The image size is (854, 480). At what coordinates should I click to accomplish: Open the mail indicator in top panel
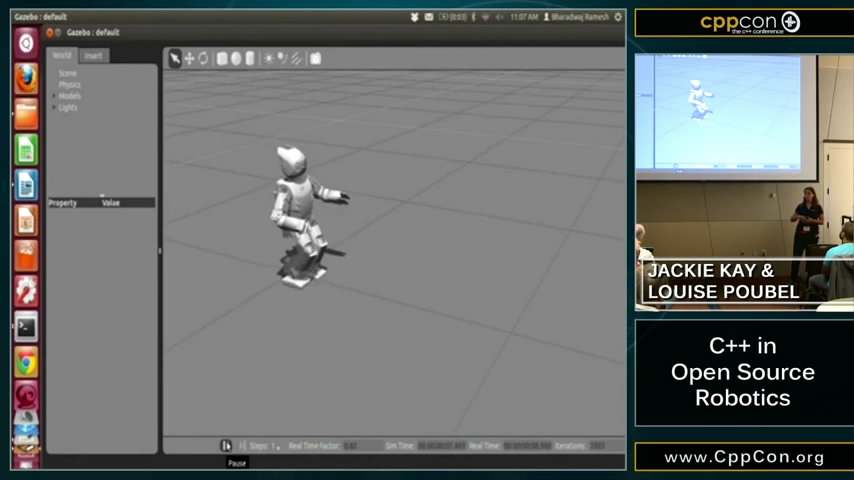pos(429,17)
